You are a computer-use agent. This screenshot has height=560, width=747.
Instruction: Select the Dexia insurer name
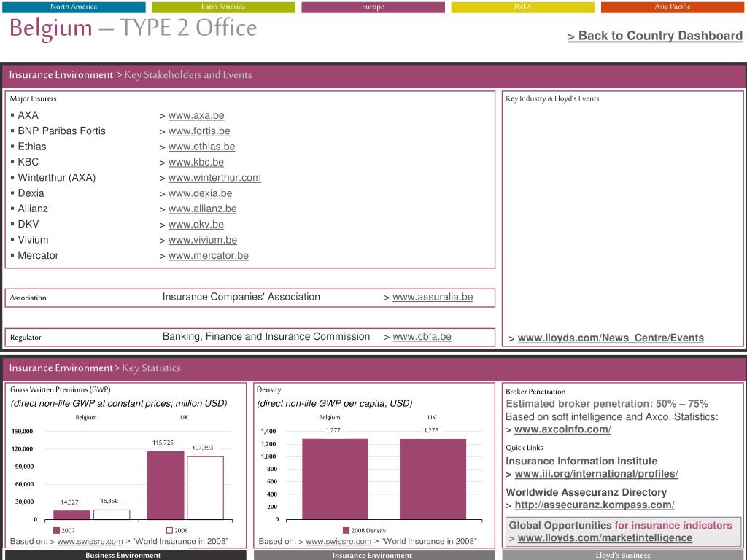pos(31,193)
